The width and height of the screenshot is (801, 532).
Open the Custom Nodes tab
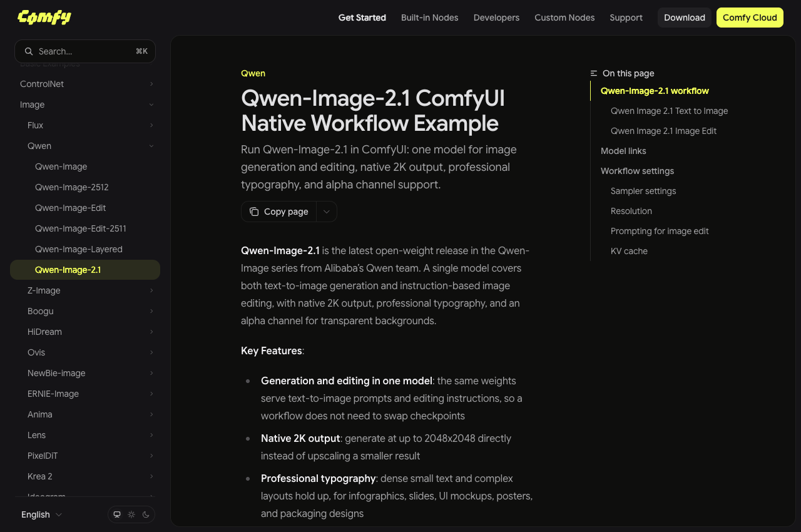tap(564, 18)
